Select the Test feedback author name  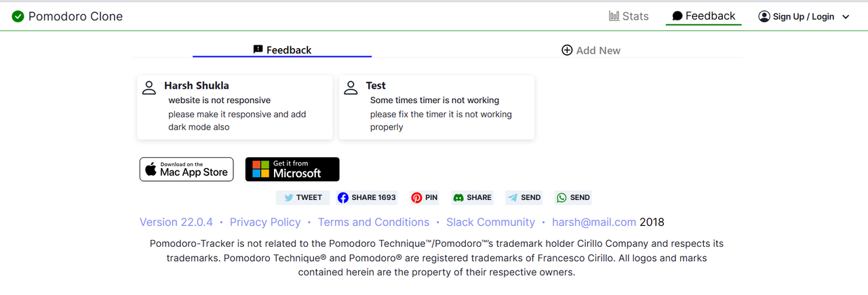376,85
